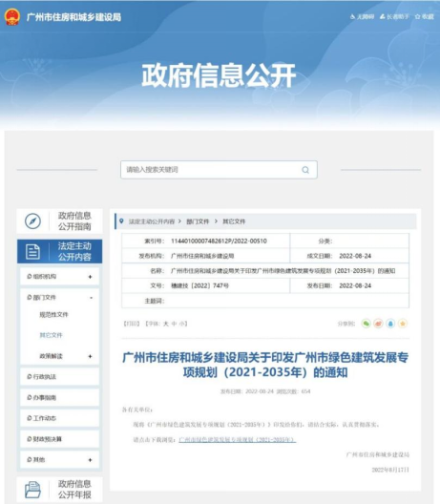Collapse the 部门文件 sidebar section

point(92,298)
